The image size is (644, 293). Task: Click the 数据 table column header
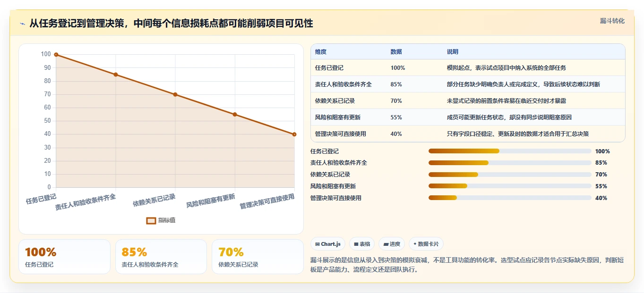tap(396, 52)
